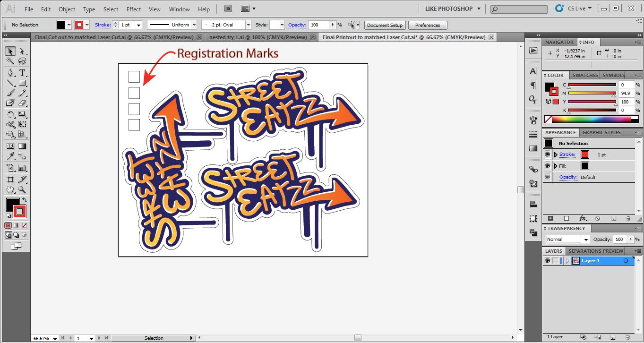This screenshot has width=644, height=343.
Task: Toggle visibility of Layer 1
Action: point(548,260)
